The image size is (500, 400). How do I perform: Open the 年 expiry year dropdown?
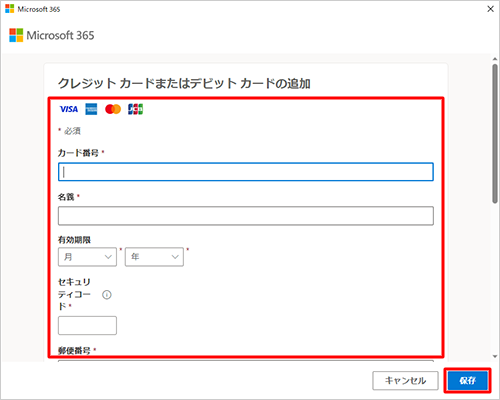[154, 257]
